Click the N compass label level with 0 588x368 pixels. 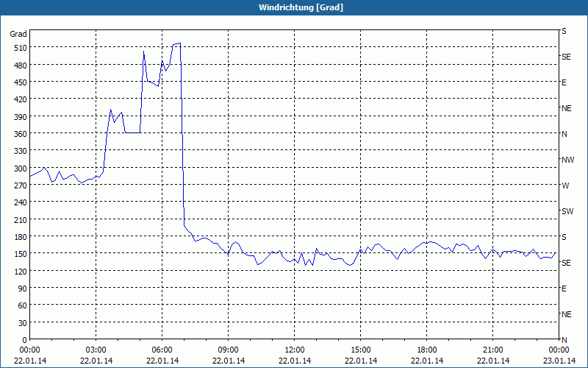click(564, 340)
